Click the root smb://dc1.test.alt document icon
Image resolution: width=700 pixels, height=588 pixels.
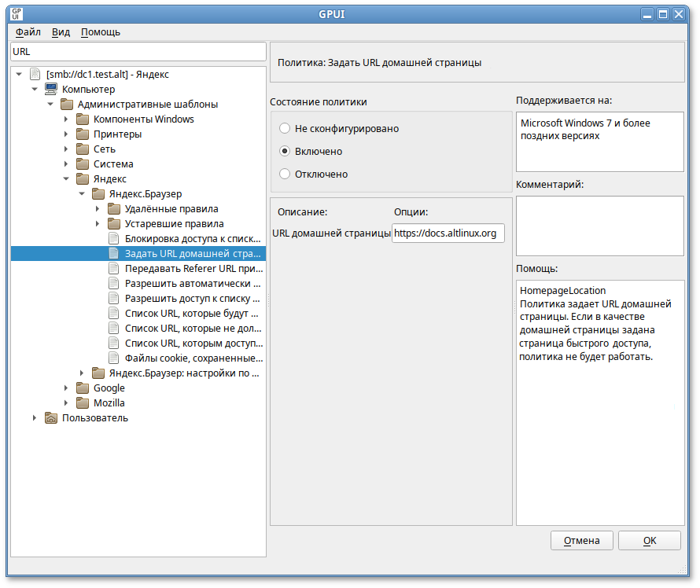[x=35, y=75]
